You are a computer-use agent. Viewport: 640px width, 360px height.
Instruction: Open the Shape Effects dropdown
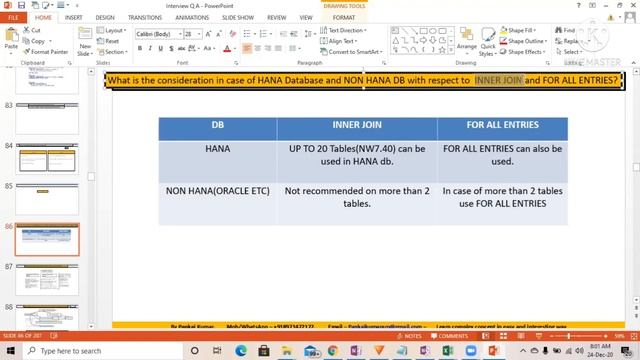click(x=523, y=52)
